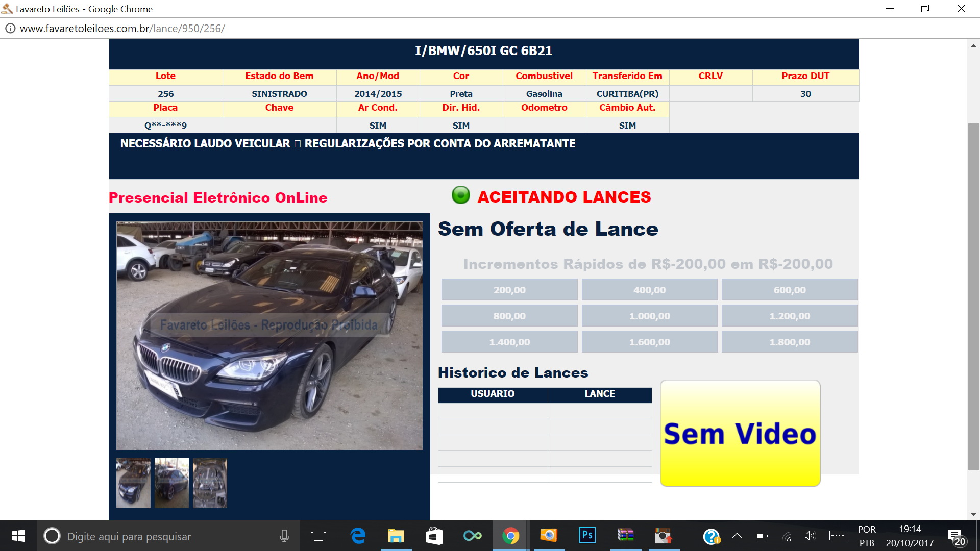Open the touch keyboard tray icon
This screenshot has width=980, height=551.
(838, 536)
